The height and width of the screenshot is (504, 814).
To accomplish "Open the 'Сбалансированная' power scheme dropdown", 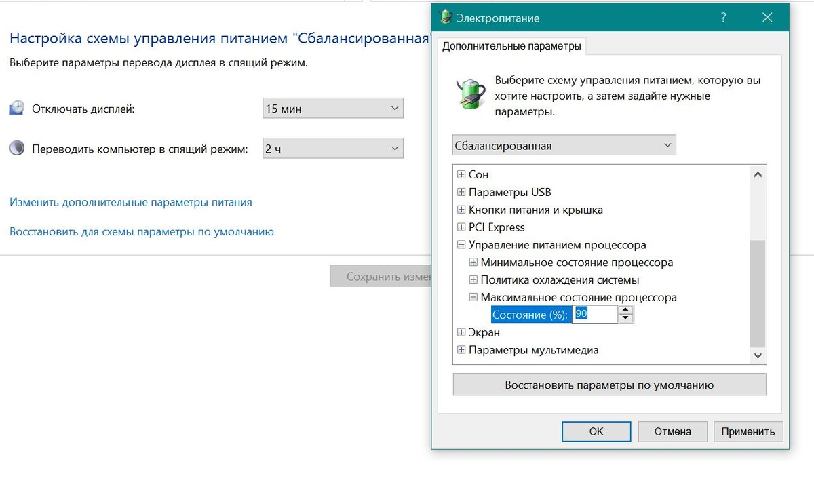I will point(564,145).
